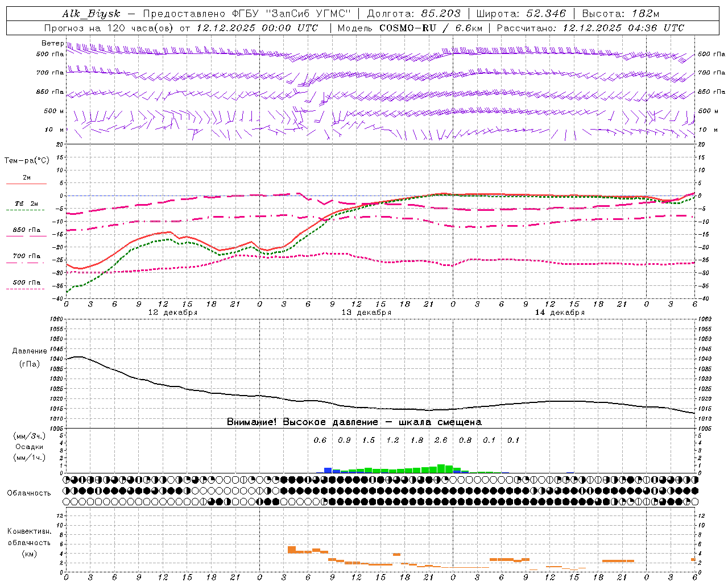This screenshot has width=728, height=582.
Task: Click the warning "Внимание! Высокое давление — шкала смещена"
Action: click(x=354, y=422)
